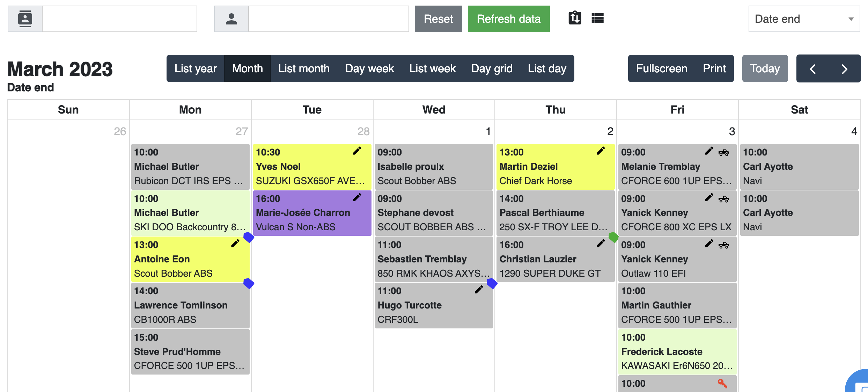Go to next month with right chevron
Image resolution: width=868 pixels, height=392 pixels.
tap(844, 69)
